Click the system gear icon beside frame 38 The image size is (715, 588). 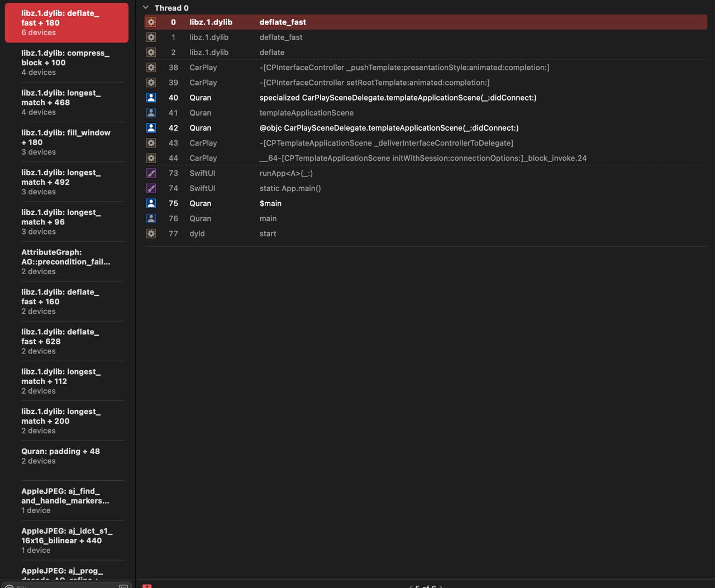pyautogui.click(x=151, y=68)
